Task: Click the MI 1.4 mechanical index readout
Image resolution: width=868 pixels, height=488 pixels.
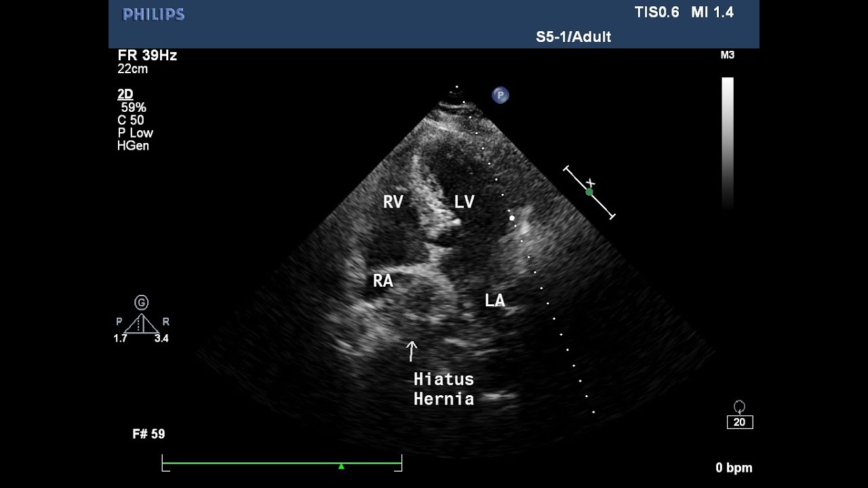Action: pyautogui.click(x=713, y=12)
